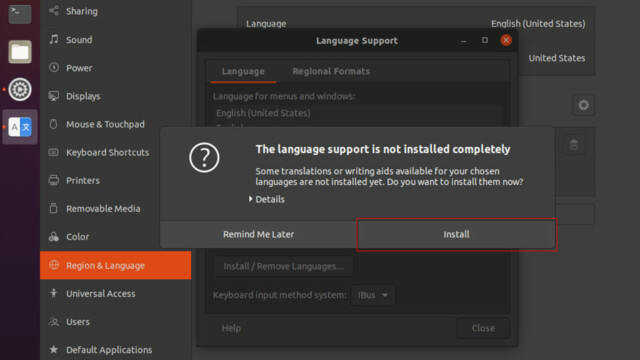Click Install / Remove Languages button
The height and width of the screenshot is (360, 640).
283,266
